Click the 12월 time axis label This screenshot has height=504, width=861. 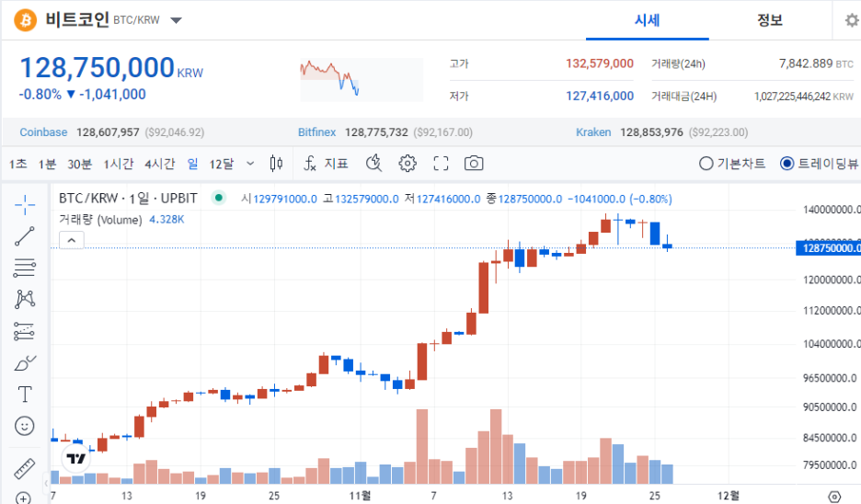tap(729, 496)
